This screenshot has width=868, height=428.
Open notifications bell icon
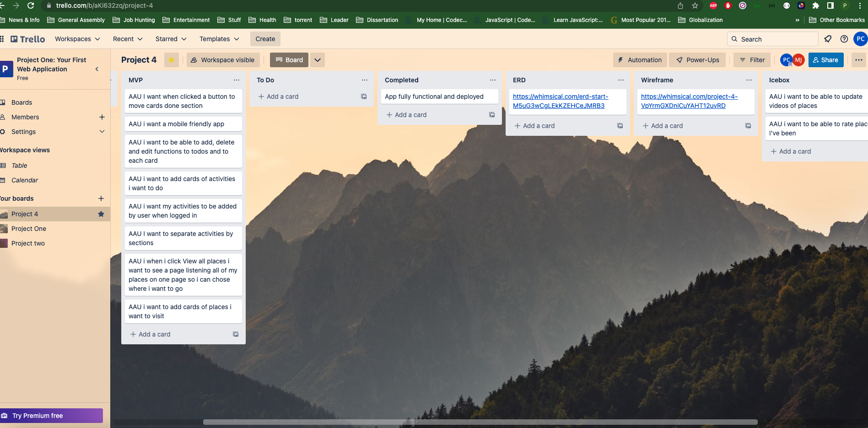pyautogui.click(x=828, y=39)
